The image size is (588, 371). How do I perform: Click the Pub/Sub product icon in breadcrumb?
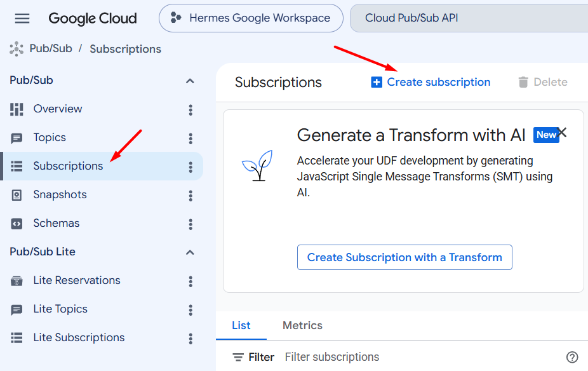pos(17,49)
